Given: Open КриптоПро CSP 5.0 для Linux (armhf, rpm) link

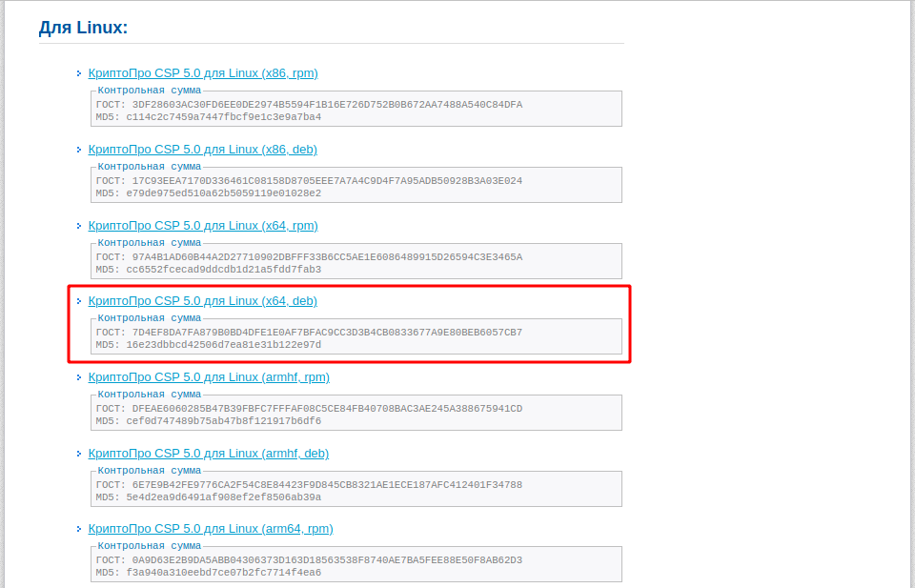Looking at the screenshot, I should point(209,377).
